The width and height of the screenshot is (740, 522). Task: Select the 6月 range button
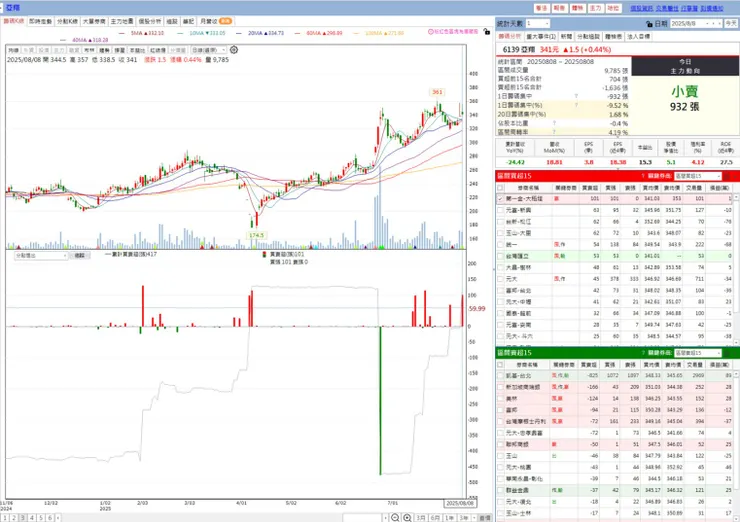435,518
